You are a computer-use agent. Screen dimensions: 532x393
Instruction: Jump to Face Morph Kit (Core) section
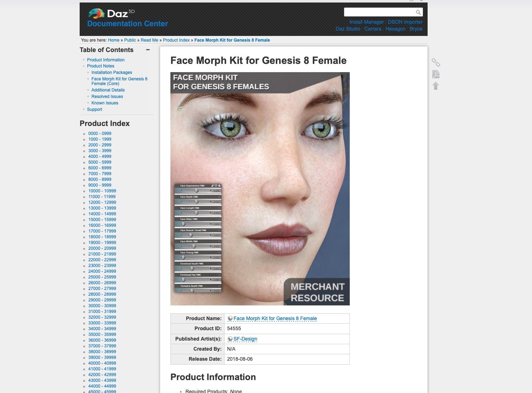tap(119, 81)
